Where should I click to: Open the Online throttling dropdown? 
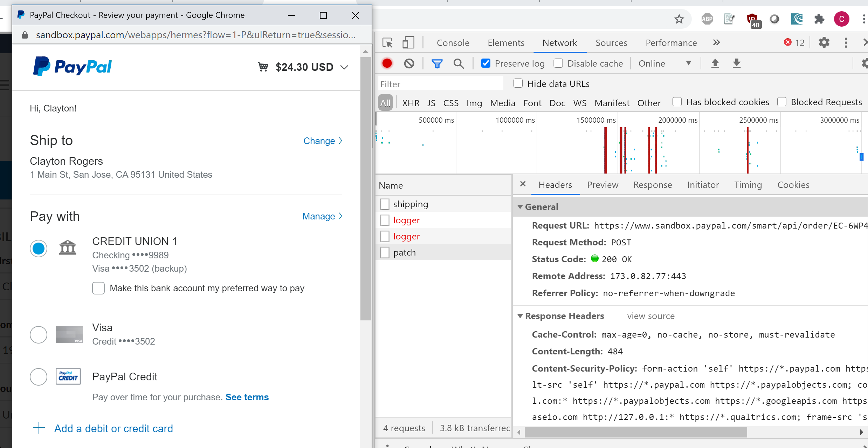pos(665,63)
